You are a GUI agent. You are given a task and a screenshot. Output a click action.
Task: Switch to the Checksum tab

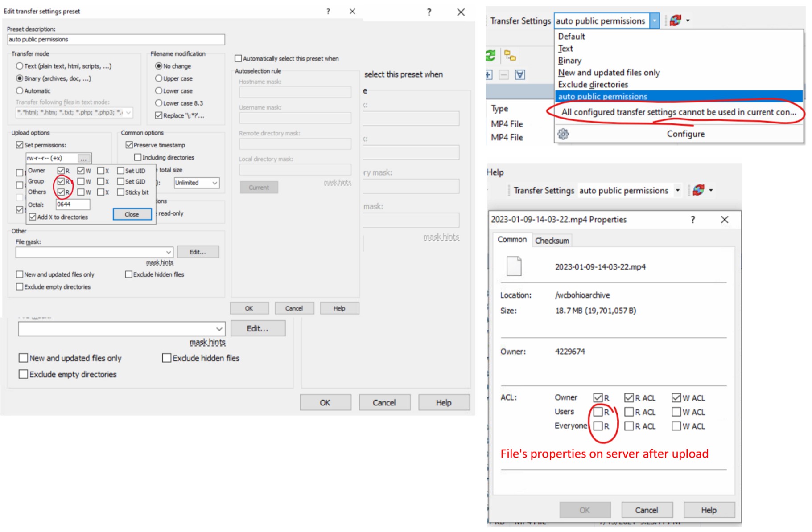point(552,241)
